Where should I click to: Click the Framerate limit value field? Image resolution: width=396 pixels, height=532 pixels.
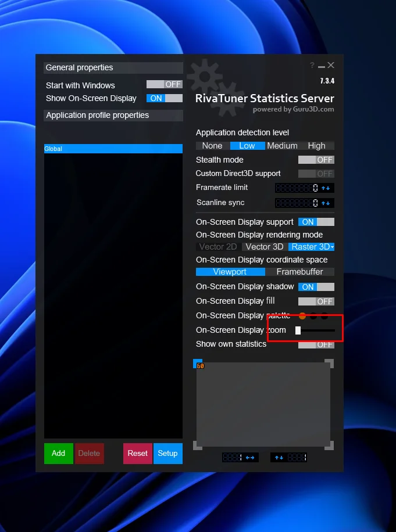click(297, 188)
